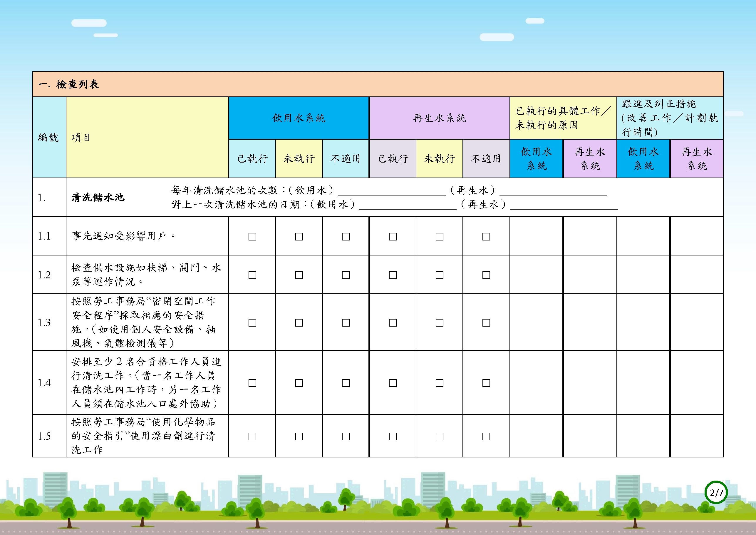Screen dimensions: 756x535
Task: Tick 未執行 box for item 1.4 reclaimed water
Action: tap(440, 383)
